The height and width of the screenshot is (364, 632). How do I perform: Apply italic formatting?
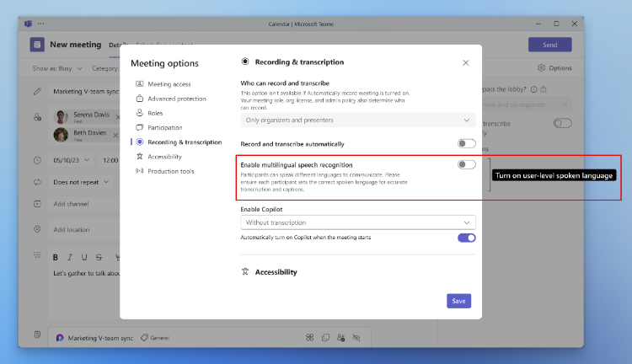tap(70, 257)
